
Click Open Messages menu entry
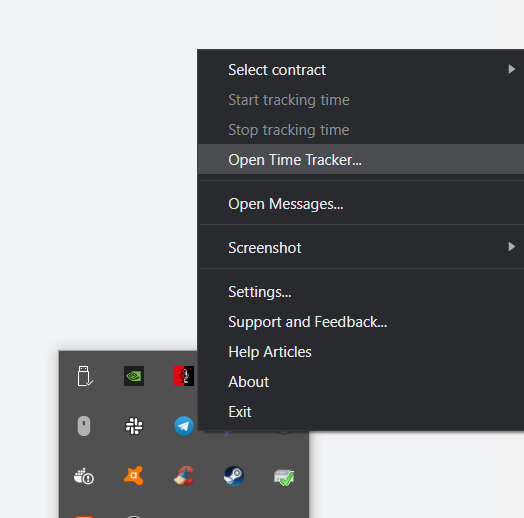(x=361, y=204)
